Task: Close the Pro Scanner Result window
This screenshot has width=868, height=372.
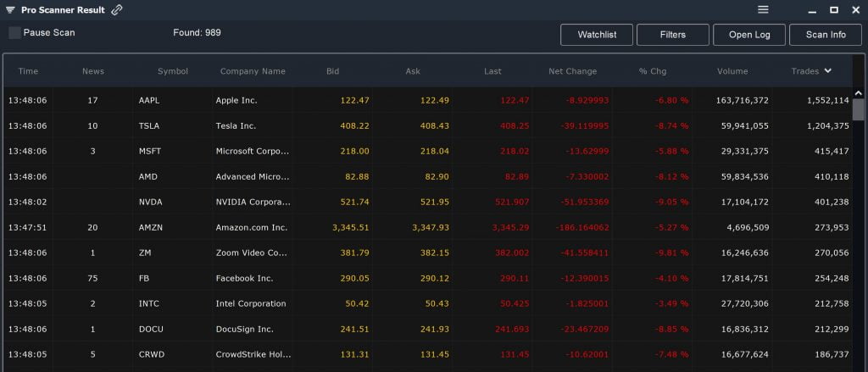Action: 855,10
